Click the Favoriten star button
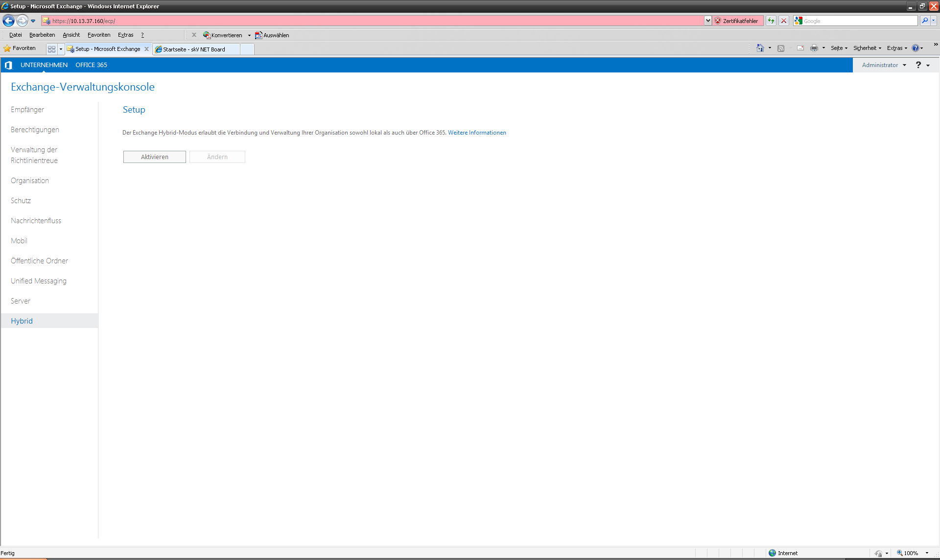This screenshot has height=560, width=940. click(20, 48)
